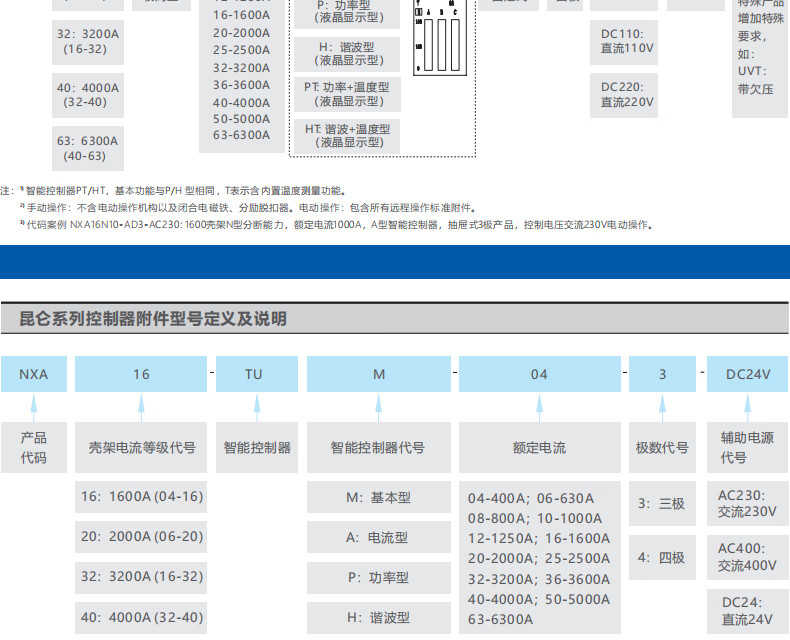Click the 63: 6300A (40-63) frame box
The height and width of the screenshot is (640, 790).
click(85, 148)
